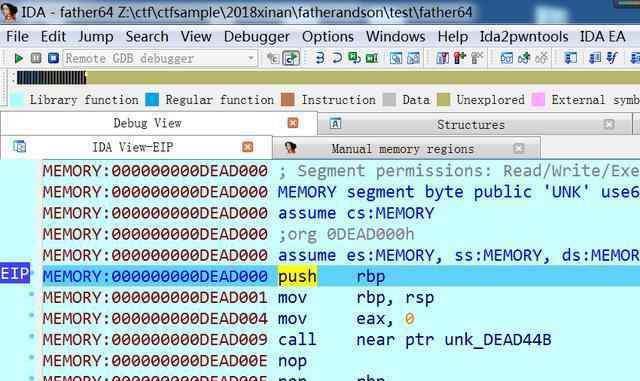640x381 pixels.
Task: Click the blue icon with check mark
Action: (x=612, y=58)
